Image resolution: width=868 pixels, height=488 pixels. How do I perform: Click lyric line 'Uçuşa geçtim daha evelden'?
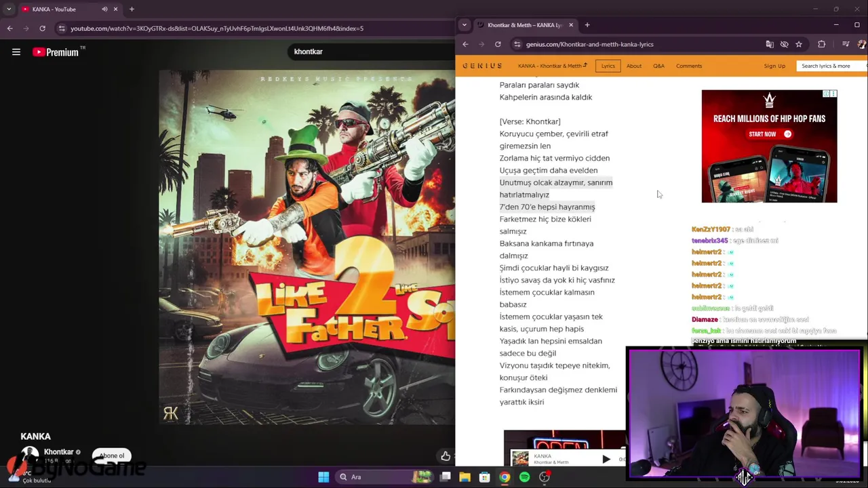pos(549,170)
